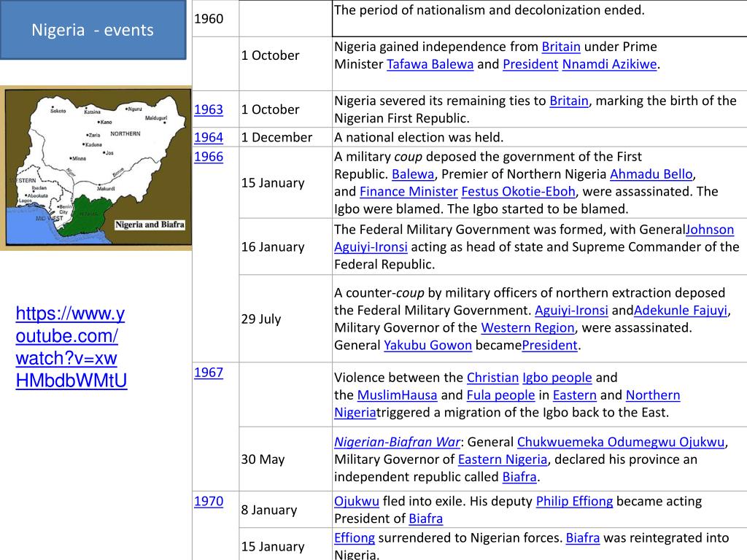Image resolution: width=747 pixels, height=560 pixels.
Task: Click the Nigeria and Biafra map image
Action: click(96, 168)
